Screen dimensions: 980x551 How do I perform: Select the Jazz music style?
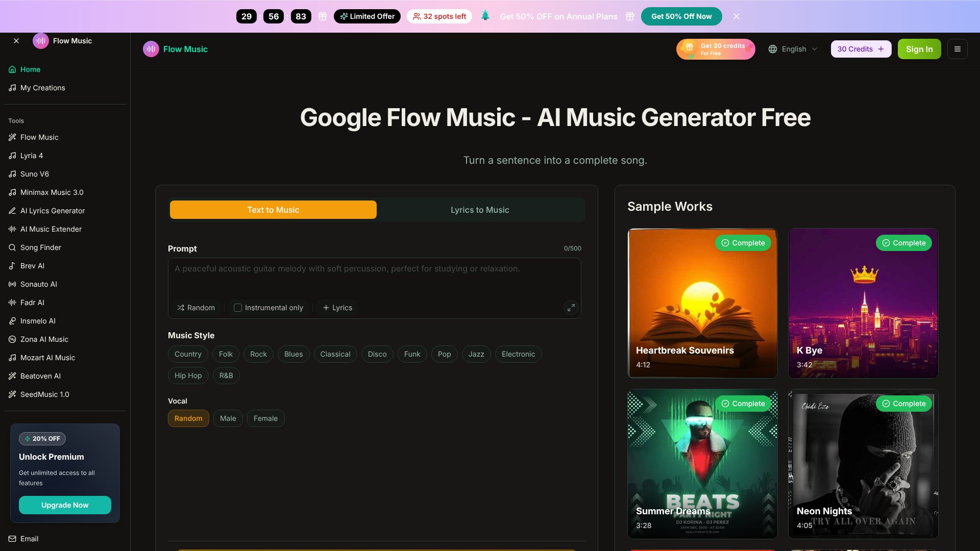[476, 354]
